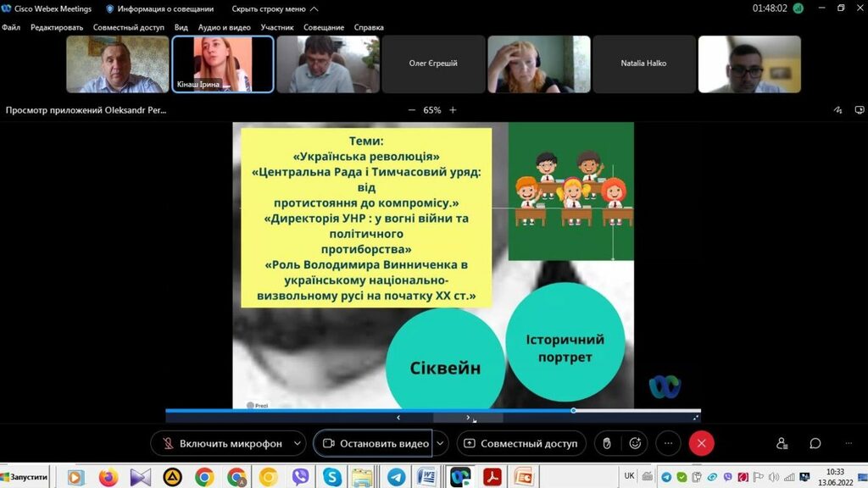
Task: Click the red leave meeting button
Action: (701, 443)
